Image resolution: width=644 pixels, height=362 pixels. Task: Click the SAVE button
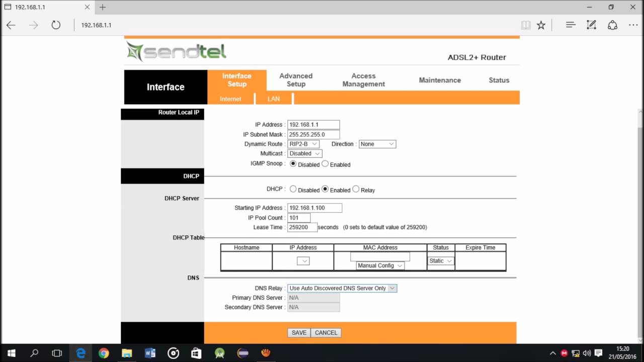point(299,333)
